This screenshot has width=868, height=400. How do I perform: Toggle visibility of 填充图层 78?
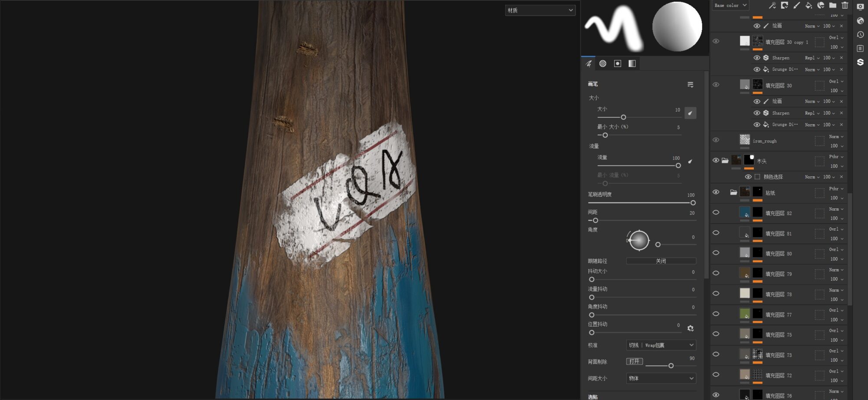(716, 294)
